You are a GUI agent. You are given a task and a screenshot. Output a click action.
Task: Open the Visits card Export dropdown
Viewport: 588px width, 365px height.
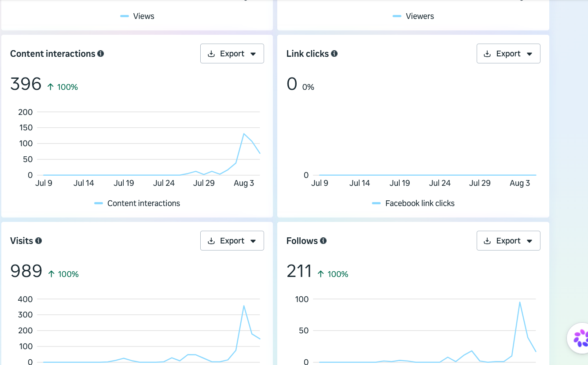point(232,241)
